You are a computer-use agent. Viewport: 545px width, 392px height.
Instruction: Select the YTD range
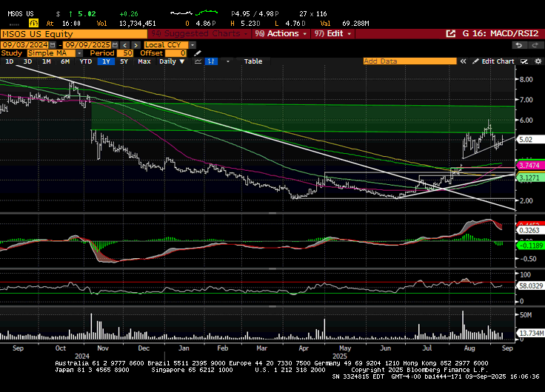click(85, 61)
